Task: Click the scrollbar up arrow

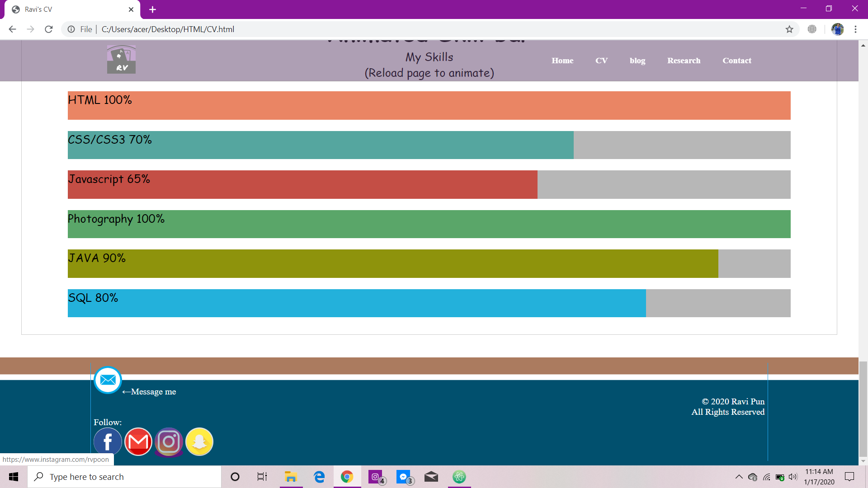Action: click(x=863, y=45)
